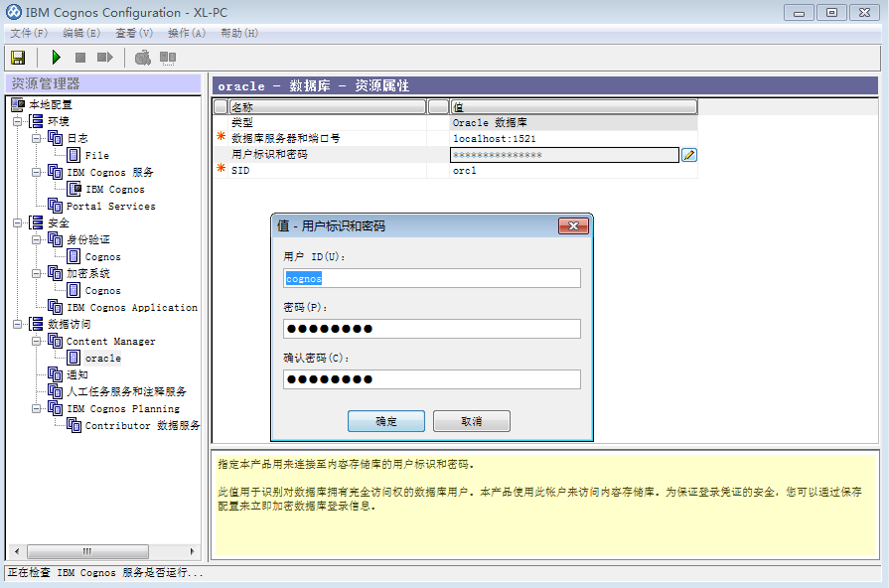Click the IBM Cognos 服务 folder icon
The image size is (889, 588).
pos(55,172)
